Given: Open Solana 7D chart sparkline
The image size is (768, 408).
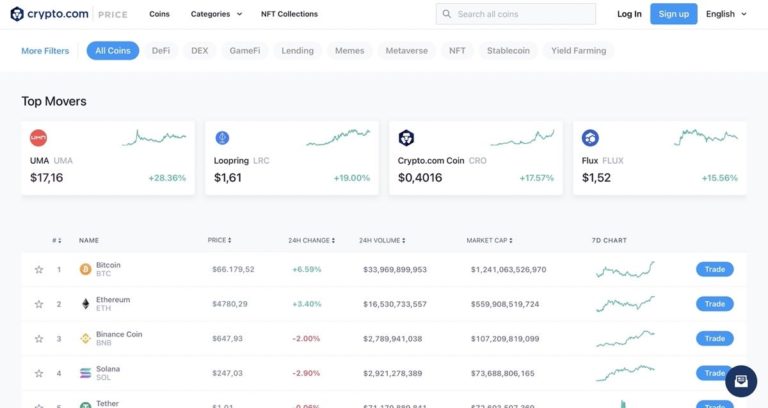Looking at the screenshot, I should coord(625,373).
